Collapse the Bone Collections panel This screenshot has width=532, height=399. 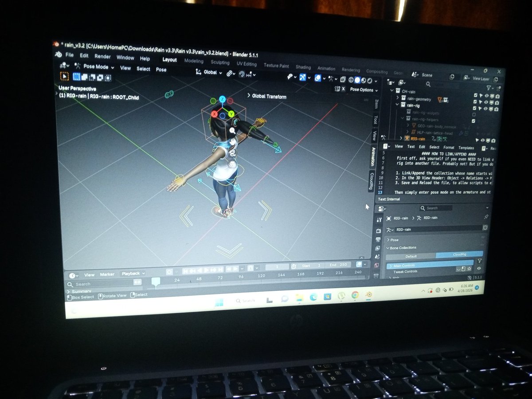[x=387, y=248]
